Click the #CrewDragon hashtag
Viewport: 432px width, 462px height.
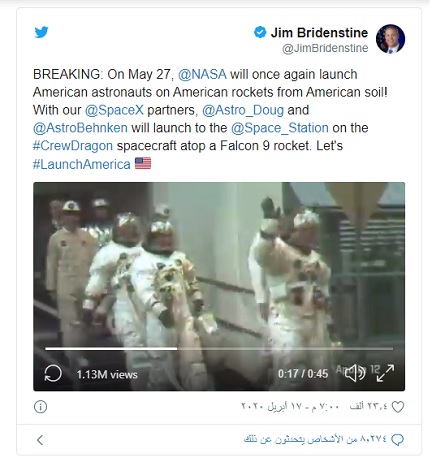pos(73,146)
